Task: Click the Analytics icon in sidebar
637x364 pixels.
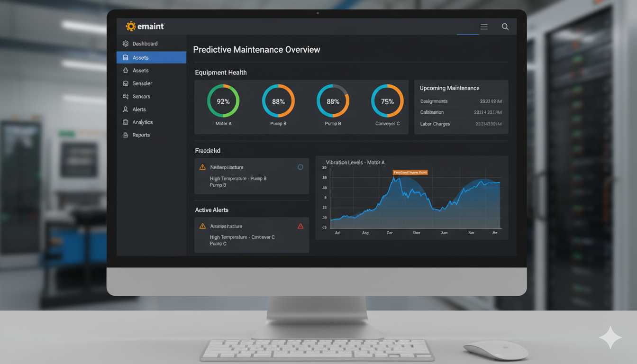Action: pyautogui.click(x=126, y=122)
